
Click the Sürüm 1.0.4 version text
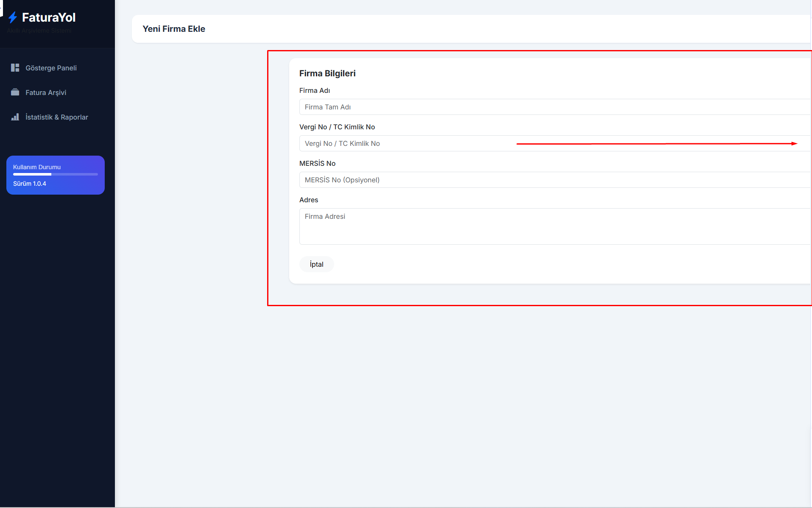(30, 184)
